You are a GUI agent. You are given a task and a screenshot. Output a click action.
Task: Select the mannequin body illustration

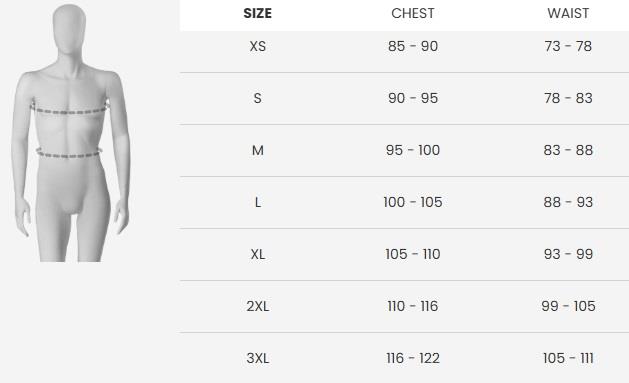(x=71, y=133)
